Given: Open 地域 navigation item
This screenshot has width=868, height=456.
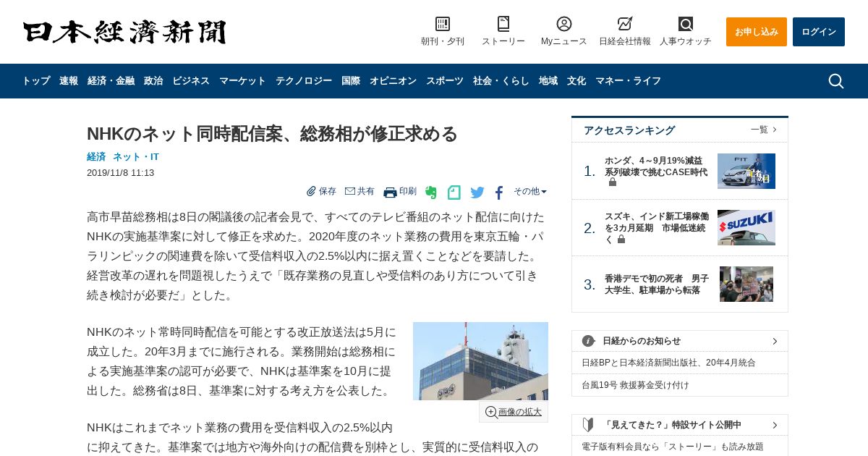Looking at the screenshot, I should [x=548, y=81].
